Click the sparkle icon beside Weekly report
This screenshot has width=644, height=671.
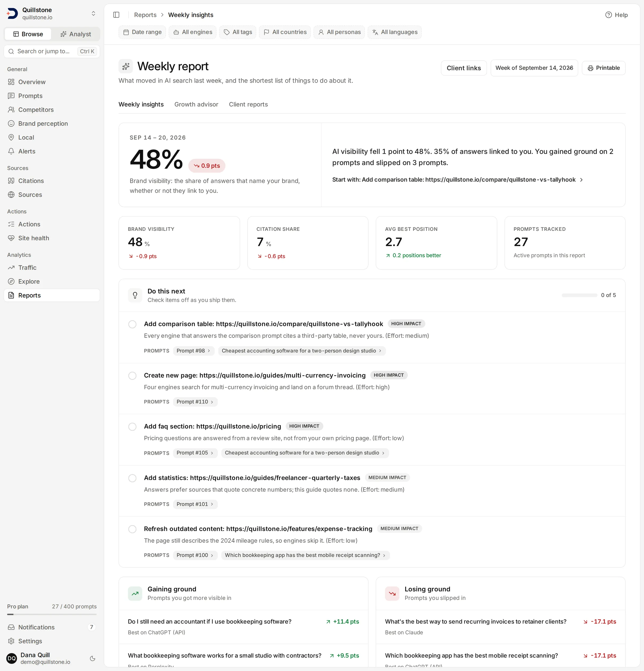pos(126,66)
